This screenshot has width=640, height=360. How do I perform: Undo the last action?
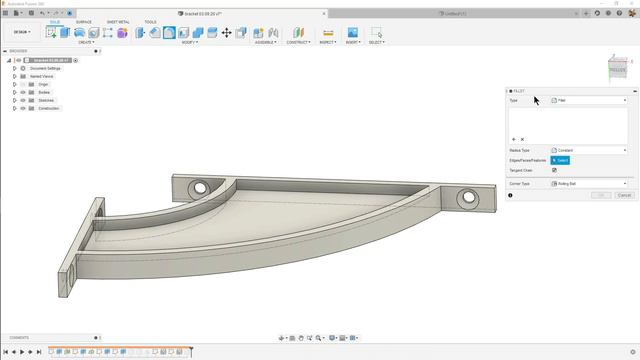tap(42, 13)
